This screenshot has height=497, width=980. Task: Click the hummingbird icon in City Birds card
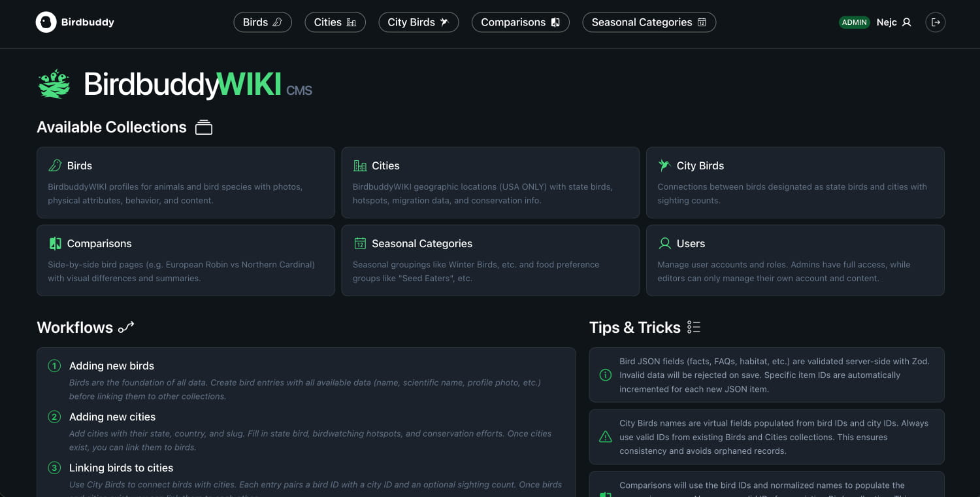click(664, 165)
